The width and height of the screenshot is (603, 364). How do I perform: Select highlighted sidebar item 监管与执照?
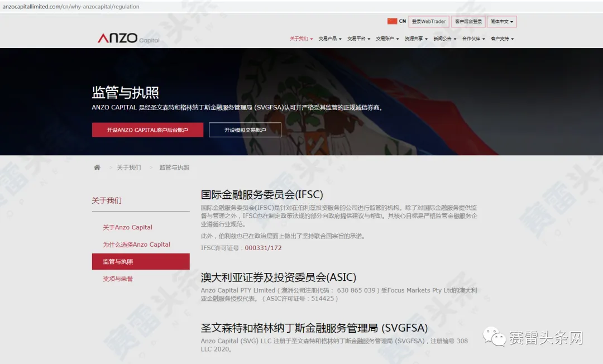click(141, 261)
